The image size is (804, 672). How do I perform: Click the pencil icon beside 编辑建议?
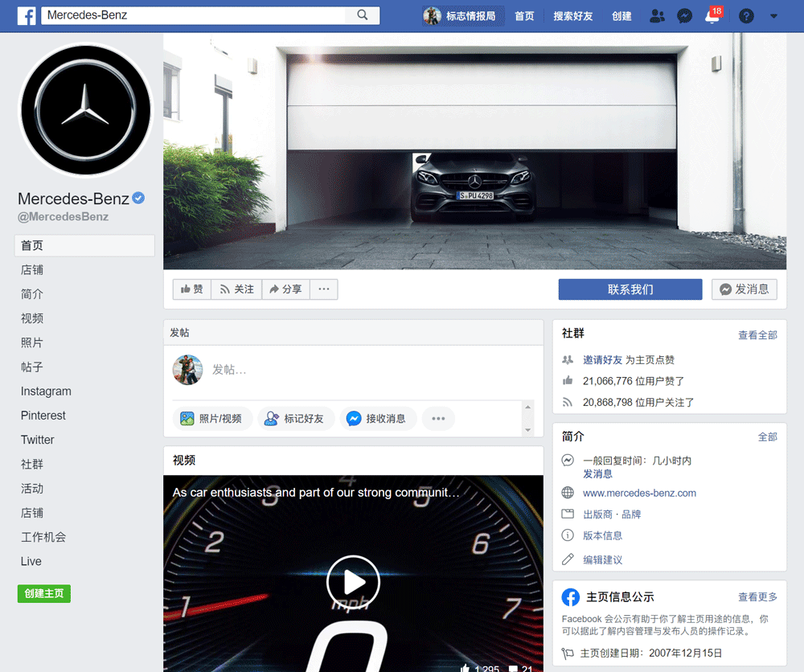coord(568,559)
